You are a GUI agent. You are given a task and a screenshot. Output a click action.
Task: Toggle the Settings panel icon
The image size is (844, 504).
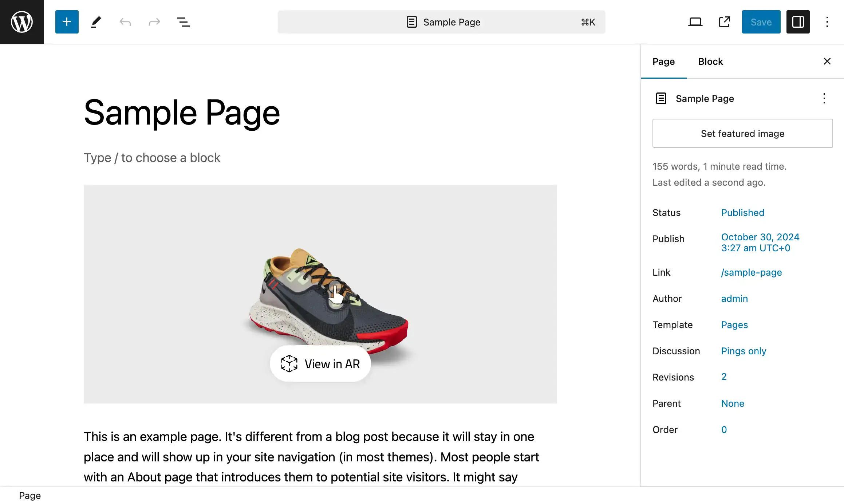pos(798,21)
